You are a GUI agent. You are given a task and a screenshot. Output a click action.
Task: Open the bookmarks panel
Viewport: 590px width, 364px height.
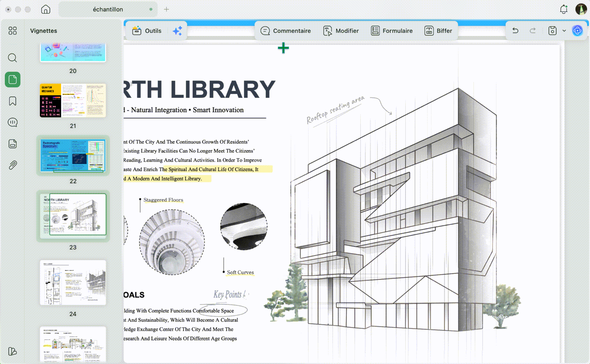click(x=13, y=101)
